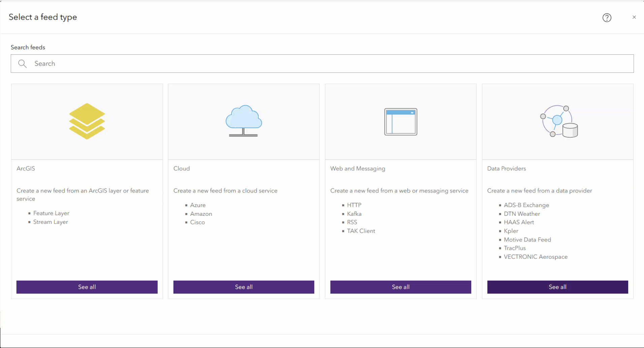Click the Motive Data Feed list item
The height and width of the screenshot is (348, 644).
click(527, 240)
